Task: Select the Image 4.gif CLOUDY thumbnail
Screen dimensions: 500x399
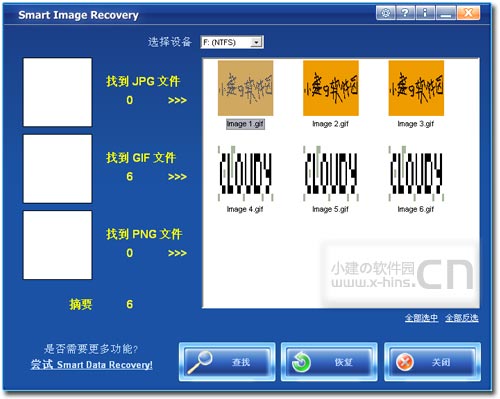Action: (x=245, y=173)
